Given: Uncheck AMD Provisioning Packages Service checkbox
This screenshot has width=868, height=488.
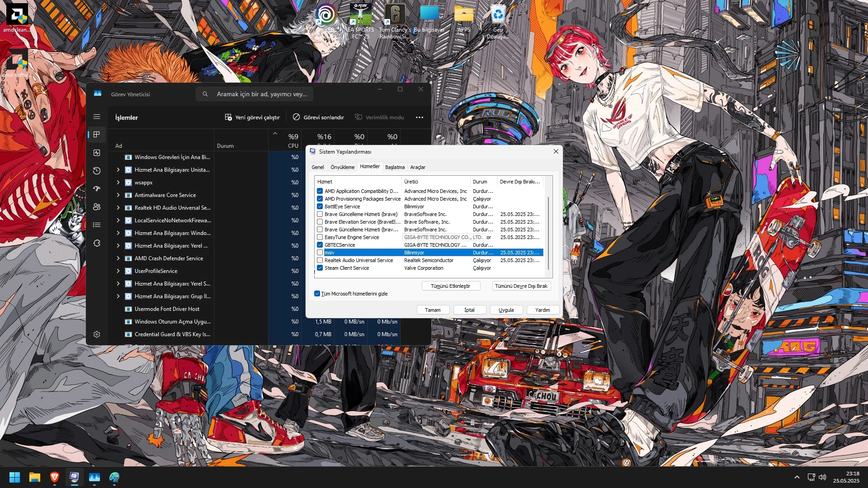Looking at the screenshot, I should [x=320, y=199].
